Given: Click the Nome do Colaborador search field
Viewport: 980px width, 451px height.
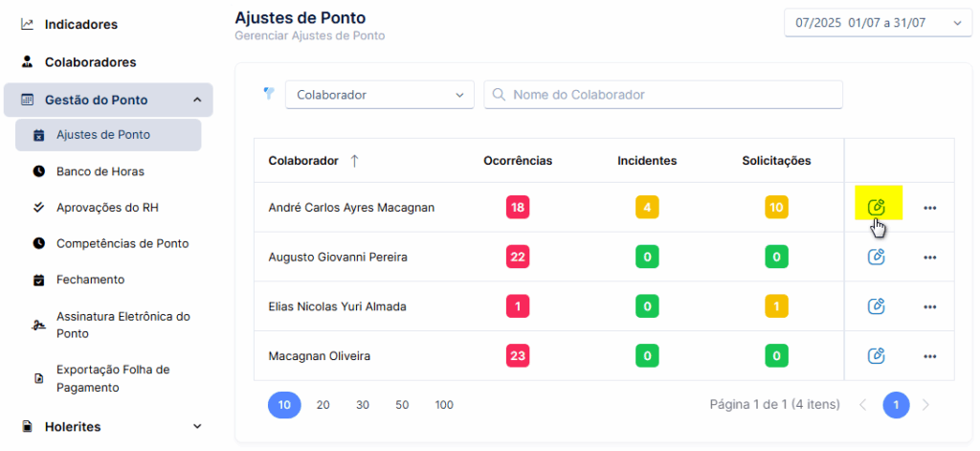Looking at the screenshot, I should pos(663,95).
